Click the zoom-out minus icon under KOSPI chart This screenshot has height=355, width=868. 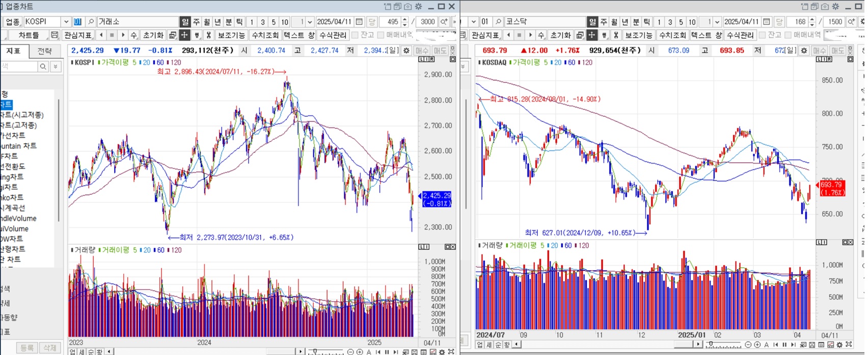coord(350,352)
